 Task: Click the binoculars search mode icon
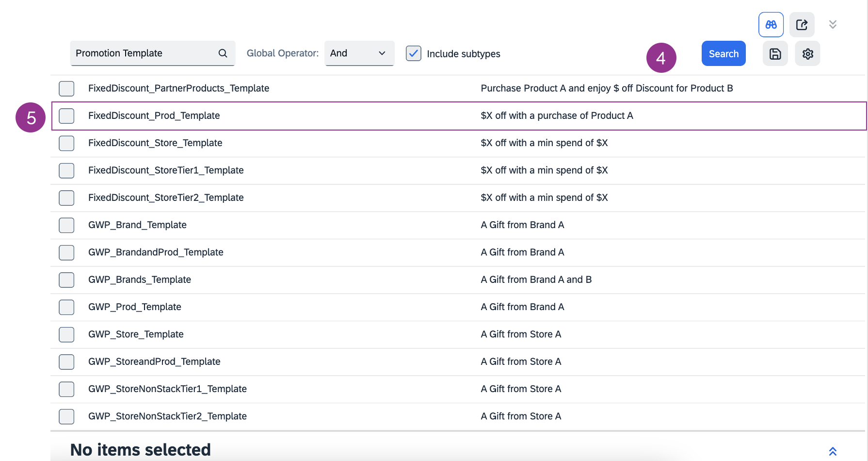[771, 25]
